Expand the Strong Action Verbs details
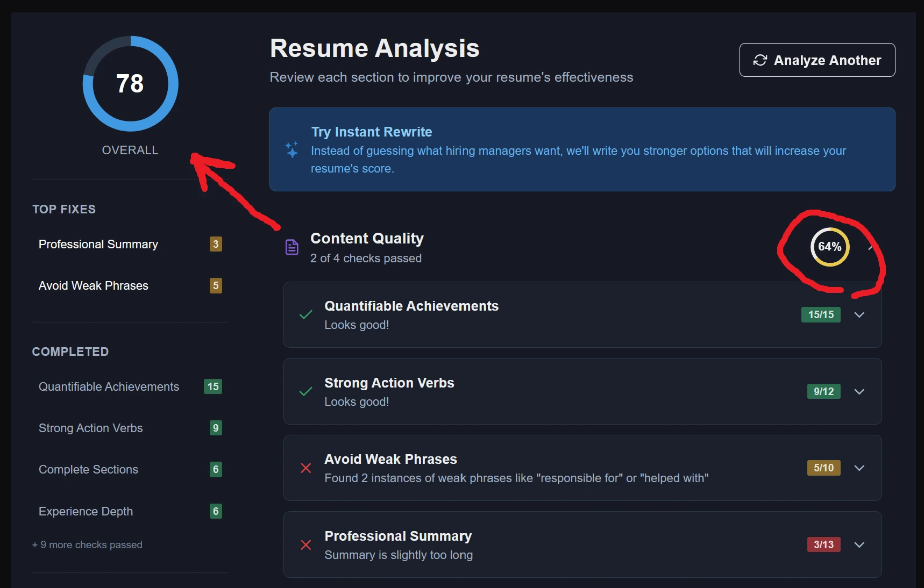This screenshot has width=924, height=588. pos(859,392)
